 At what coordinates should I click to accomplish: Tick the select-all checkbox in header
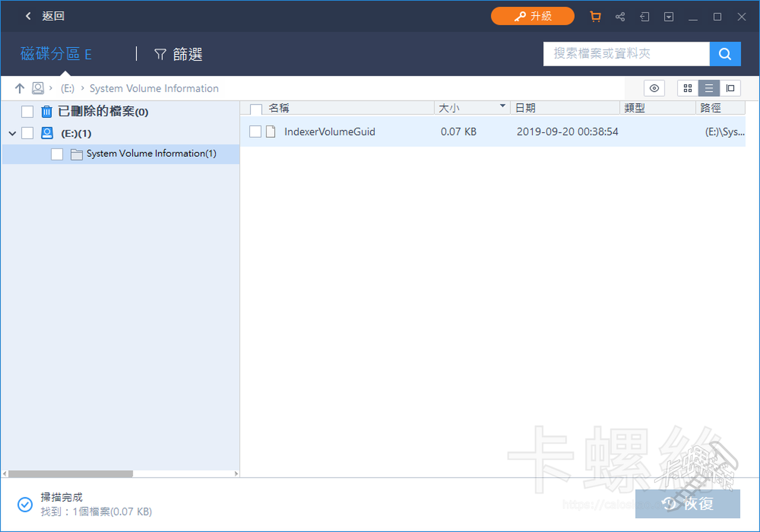click(x=256, y=109)
